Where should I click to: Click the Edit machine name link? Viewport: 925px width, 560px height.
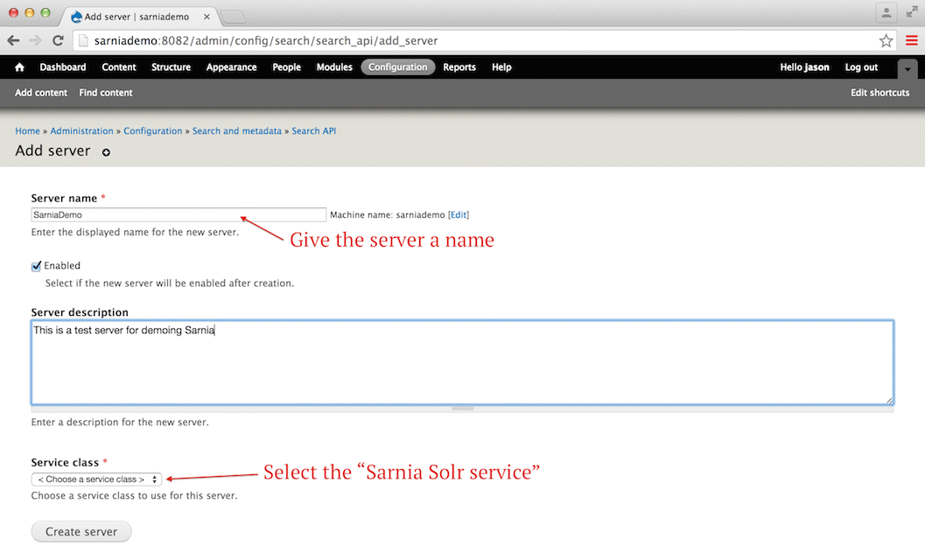click(459, 214)
